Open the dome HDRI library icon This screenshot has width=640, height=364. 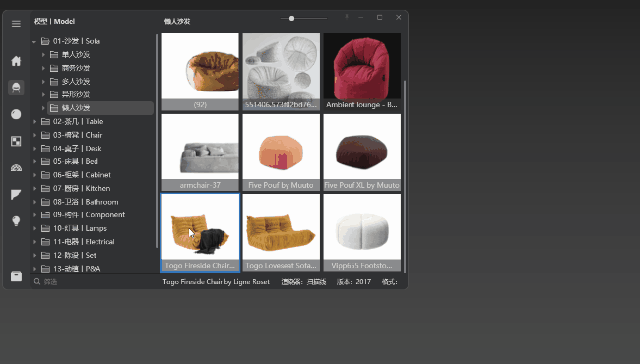tap(16, 168)
